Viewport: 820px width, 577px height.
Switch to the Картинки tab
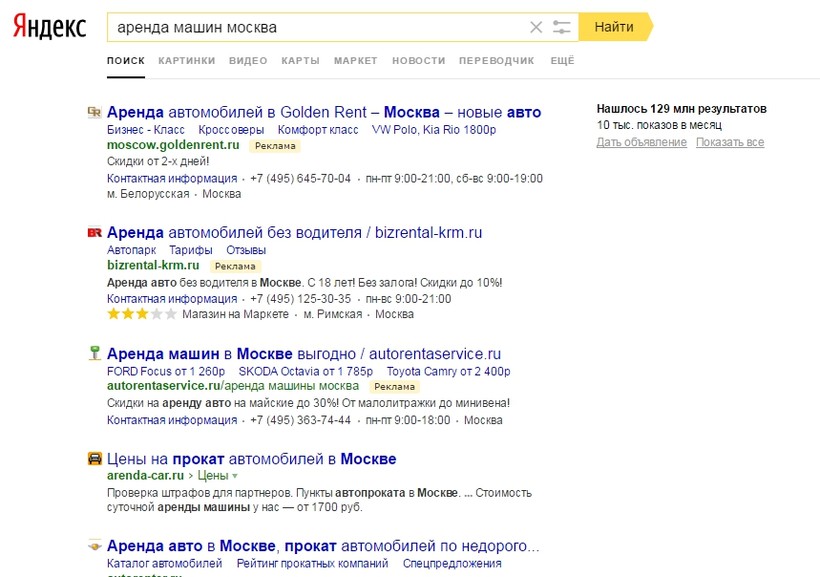(186, 61)
